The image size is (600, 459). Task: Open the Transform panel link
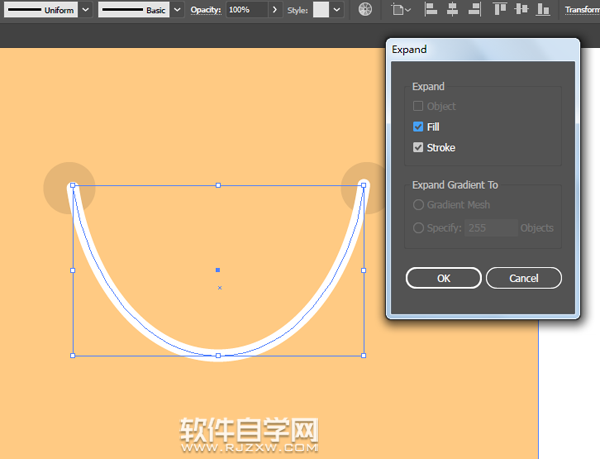click(580, 9)
